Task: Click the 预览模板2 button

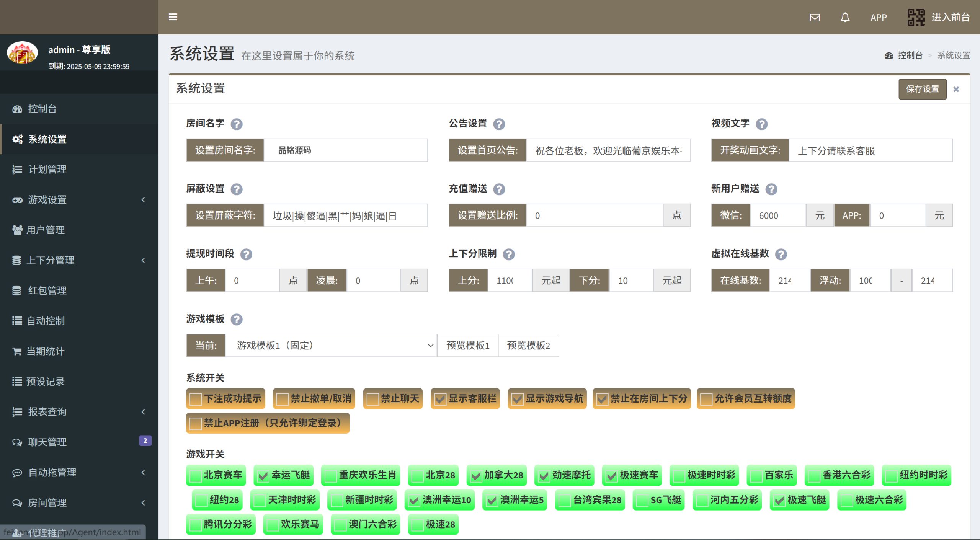Action: point(528,346)
